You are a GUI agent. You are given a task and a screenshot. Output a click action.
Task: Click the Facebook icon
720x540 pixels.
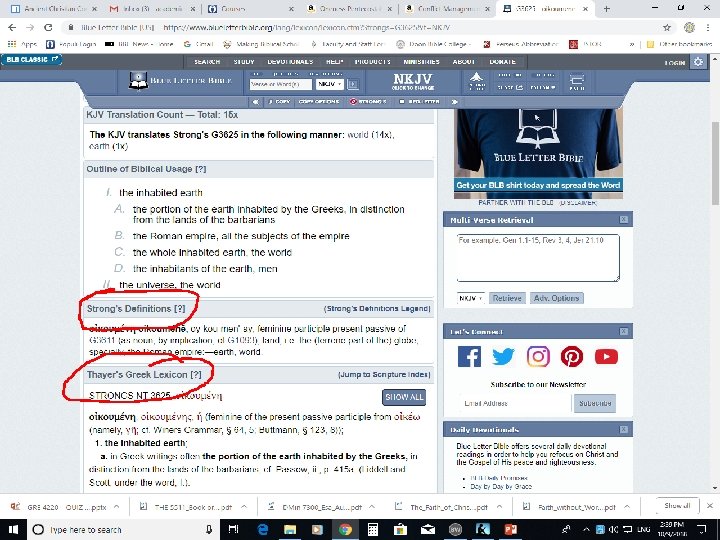tap(469, 356)
